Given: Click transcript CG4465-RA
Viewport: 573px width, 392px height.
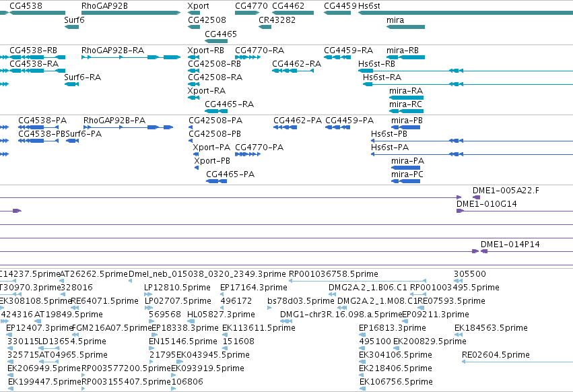Looking at the screenshot, I should tap(216, 111).
